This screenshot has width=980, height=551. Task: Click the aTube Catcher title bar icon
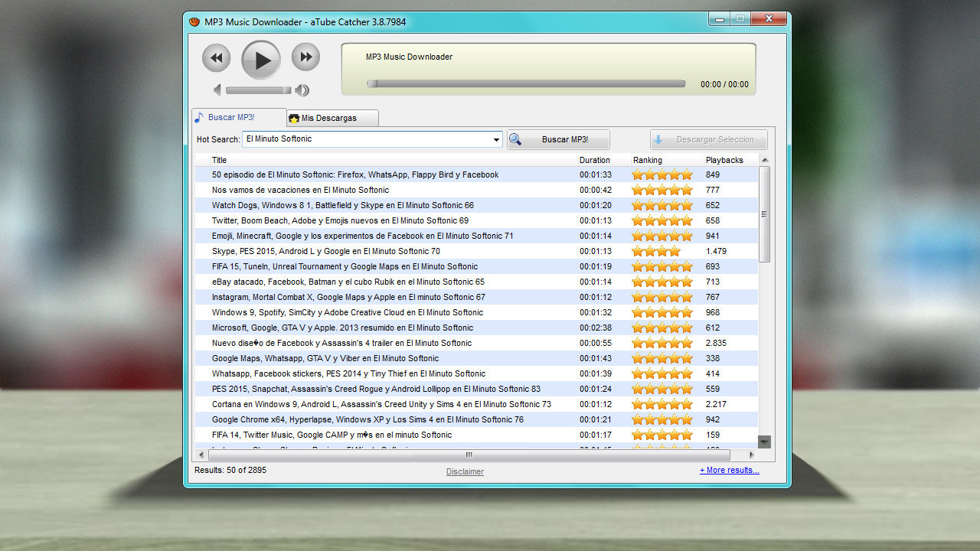click(194, 22)
